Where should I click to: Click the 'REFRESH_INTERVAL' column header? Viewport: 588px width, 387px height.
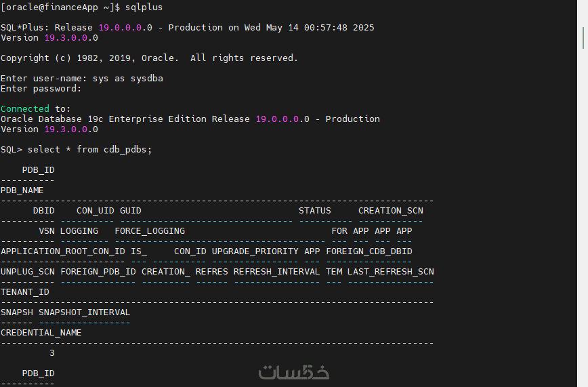click(x=277, y=271)
